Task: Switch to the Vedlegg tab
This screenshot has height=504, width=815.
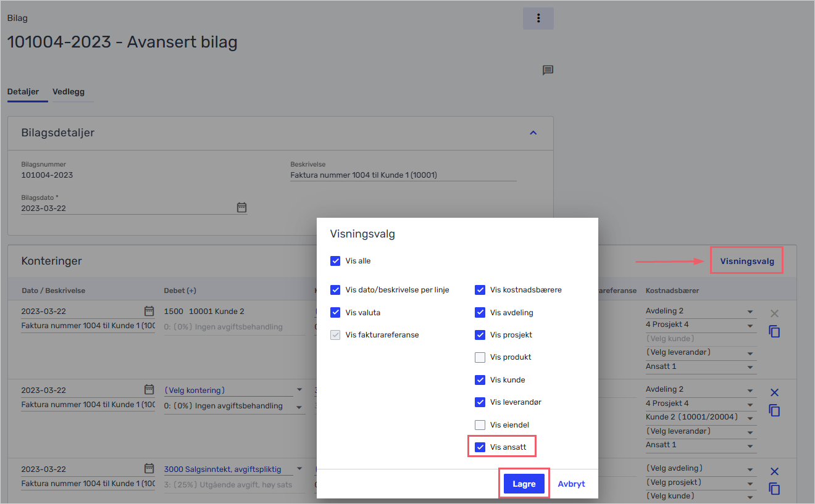Action: point(68,92)
